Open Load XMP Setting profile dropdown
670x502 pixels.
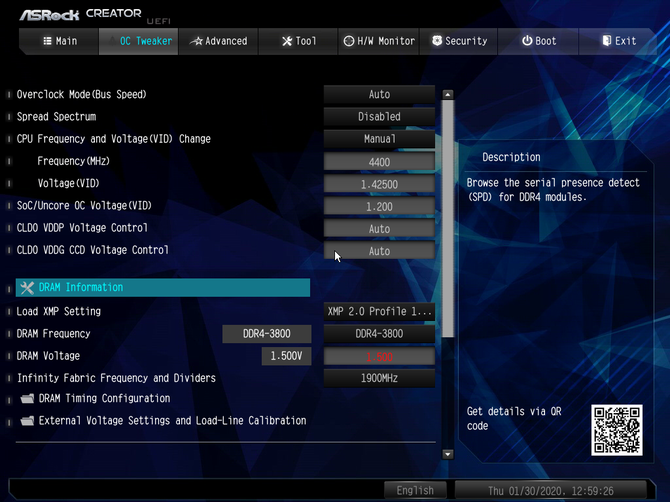[379, 311]
